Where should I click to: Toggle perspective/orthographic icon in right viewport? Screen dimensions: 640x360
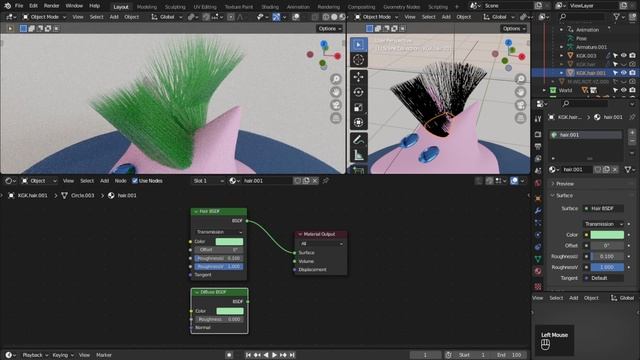click(520, 118)
